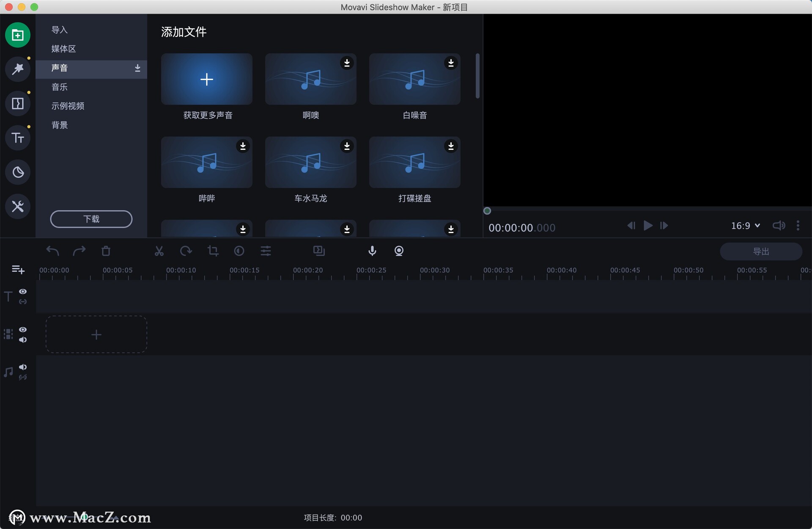Select the 白噪音 sound thumbnail
Image resolution: width=812 pixels, height=529 pixels.
coord(415,79)
